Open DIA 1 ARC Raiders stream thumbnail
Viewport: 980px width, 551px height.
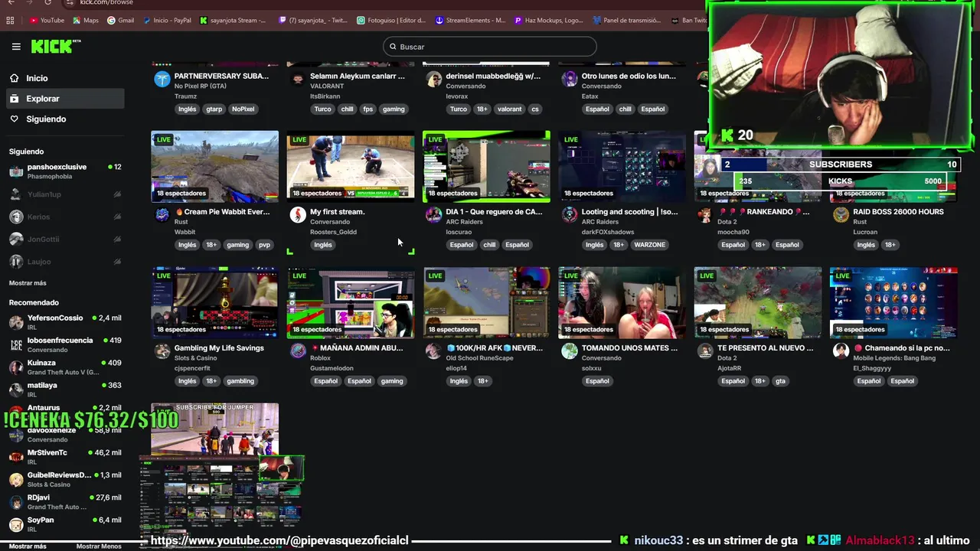pyautogui.click(x=486, y=166)
